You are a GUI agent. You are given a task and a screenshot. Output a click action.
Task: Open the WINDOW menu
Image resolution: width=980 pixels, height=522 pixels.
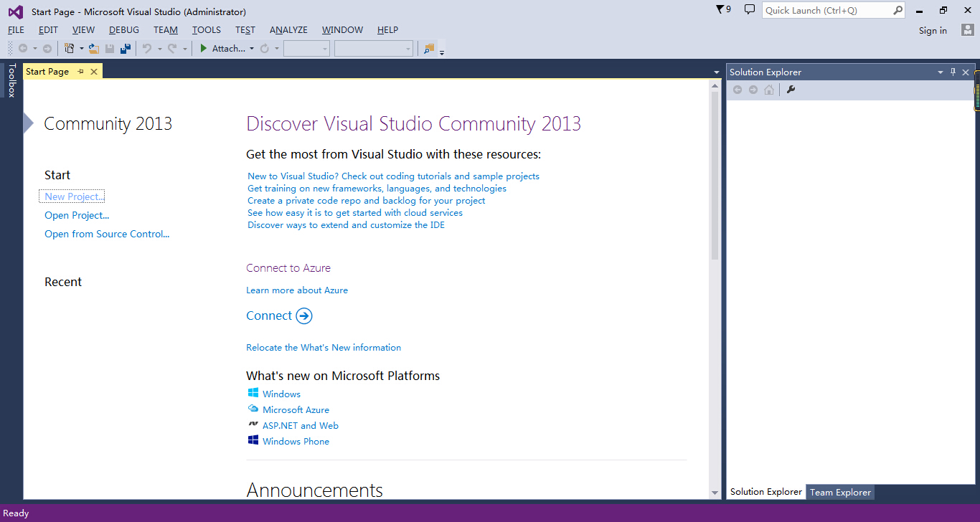pyautogui.click(x=342, y=30)
